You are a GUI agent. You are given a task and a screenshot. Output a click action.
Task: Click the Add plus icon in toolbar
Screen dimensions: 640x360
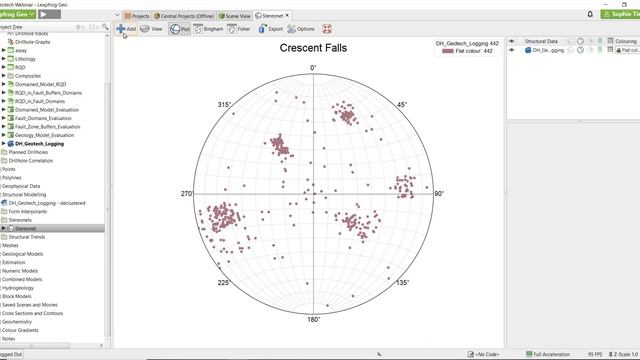click(121, 29)
